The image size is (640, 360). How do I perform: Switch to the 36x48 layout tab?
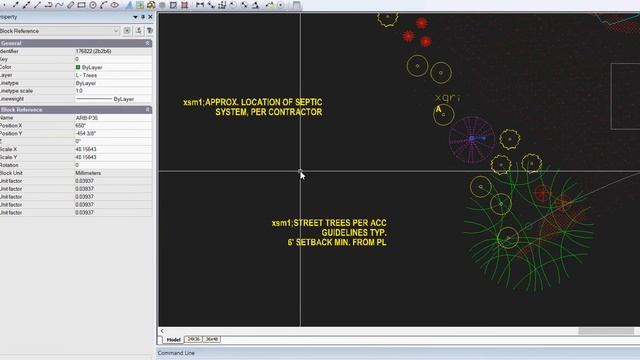point(211,339)
